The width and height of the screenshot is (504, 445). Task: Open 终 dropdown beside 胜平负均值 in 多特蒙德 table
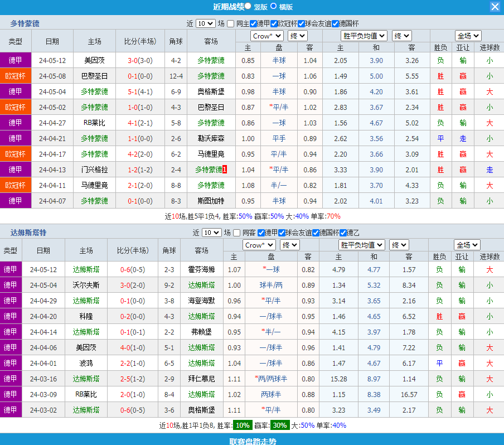(402, 36)
